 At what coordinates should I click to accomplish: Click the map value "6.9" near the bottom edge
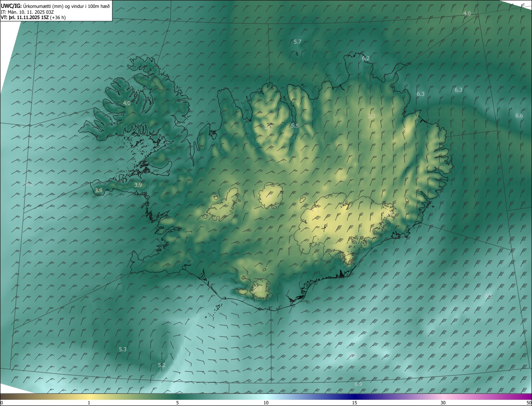click(x=358, y=384)
